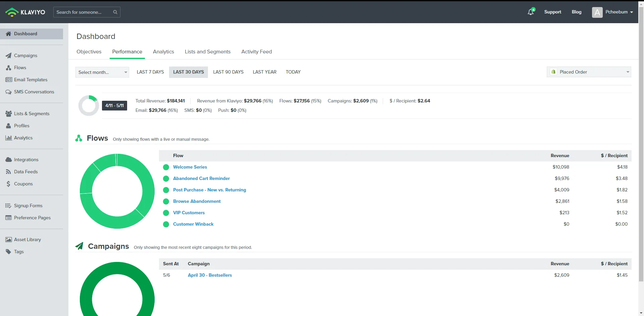Open April 30 - Bestsellers campaign

point(210,275)
